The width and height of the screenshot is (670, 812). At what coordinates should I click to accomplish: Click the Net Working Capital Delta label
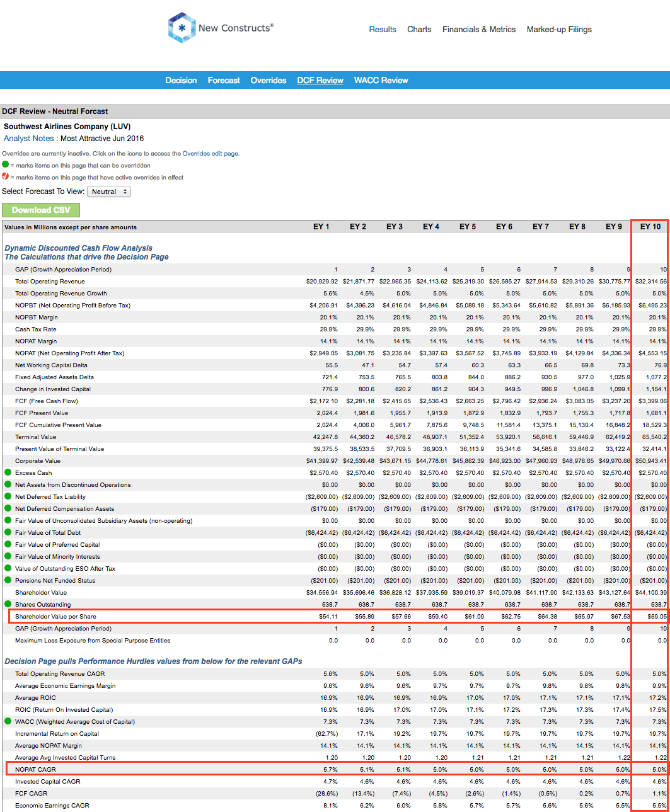[x=51, y=365]
